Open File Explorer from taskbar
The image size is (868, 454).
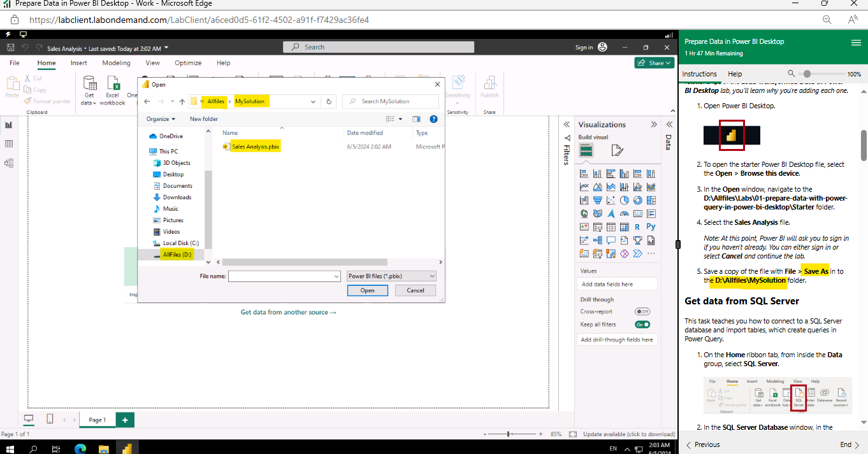click(103, 449)
